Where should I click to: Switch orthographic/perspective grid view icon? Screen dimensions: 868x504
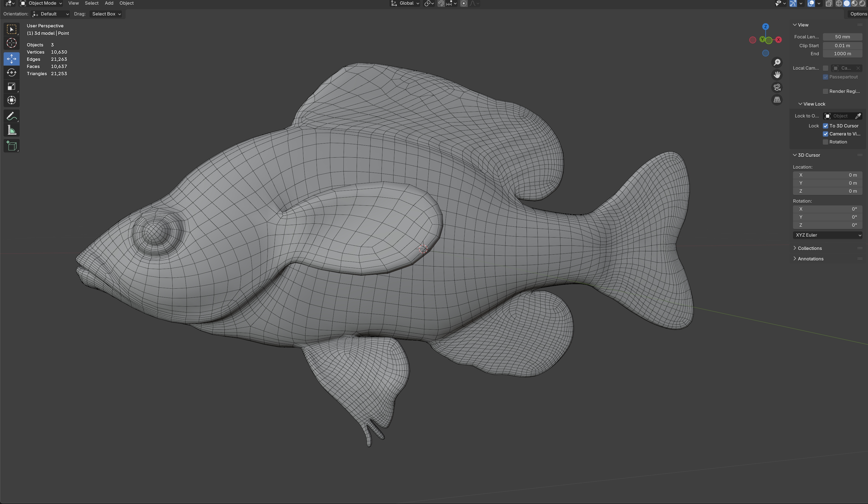click(x=777, y=100)
